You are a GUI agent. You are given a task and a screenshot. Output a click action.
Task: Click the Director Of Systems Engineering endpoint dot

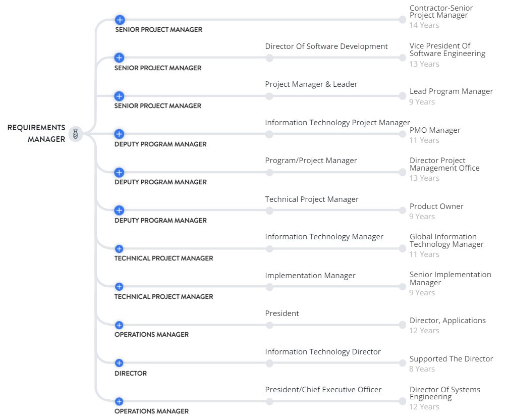402,401
